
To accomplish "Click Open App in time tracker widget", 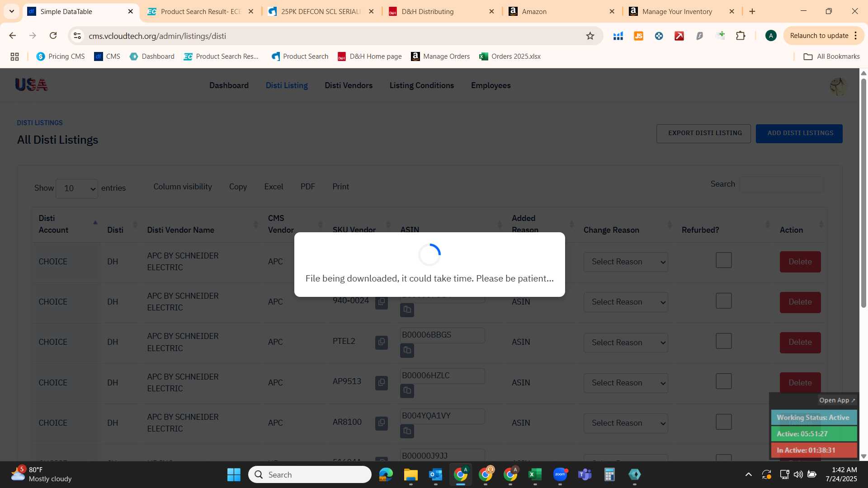I will point(837,400).
